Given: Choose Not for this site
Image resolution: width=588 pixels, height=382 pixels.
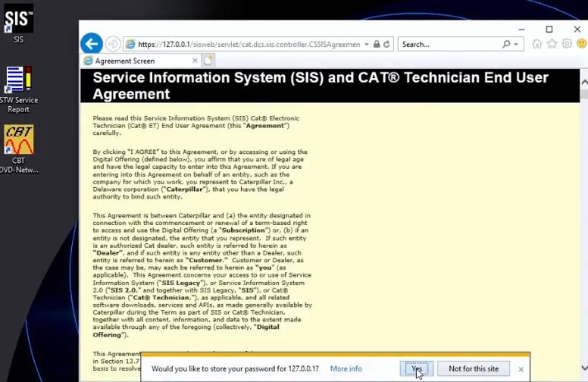Looking at the screenshot, I should coord(474,369).
